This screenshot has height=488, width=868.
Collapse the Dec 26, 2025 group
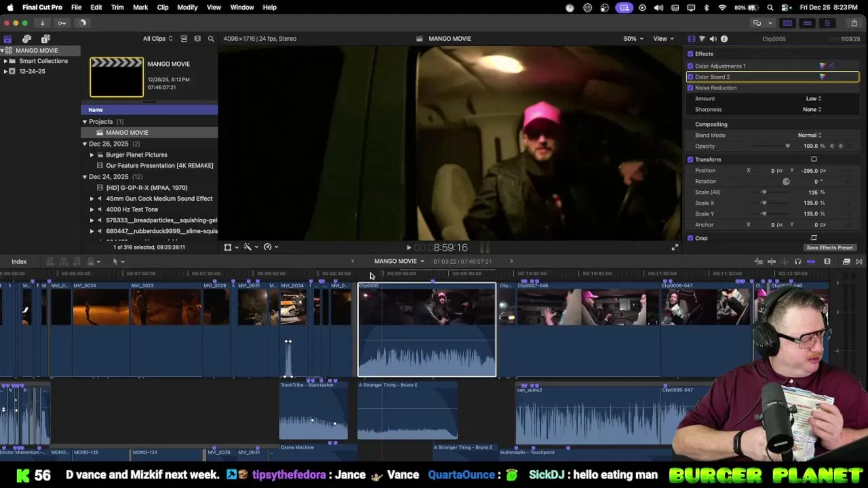pos(85,144)
